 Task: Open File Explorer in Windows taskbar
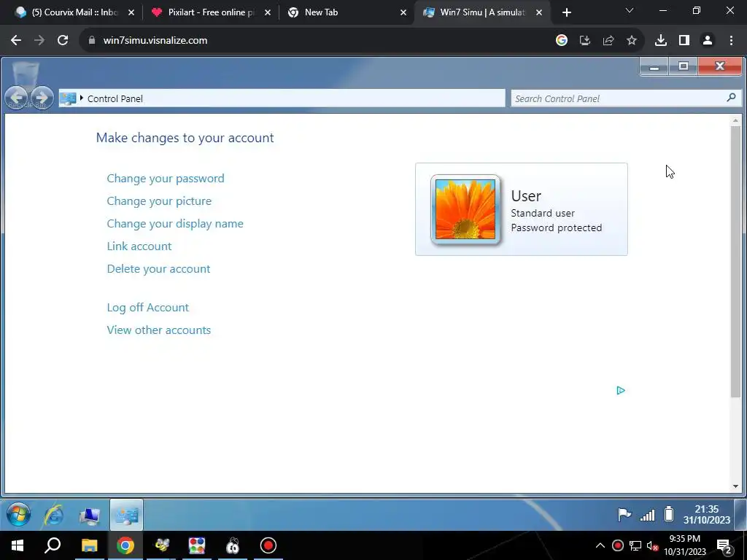tap(89, 545)
